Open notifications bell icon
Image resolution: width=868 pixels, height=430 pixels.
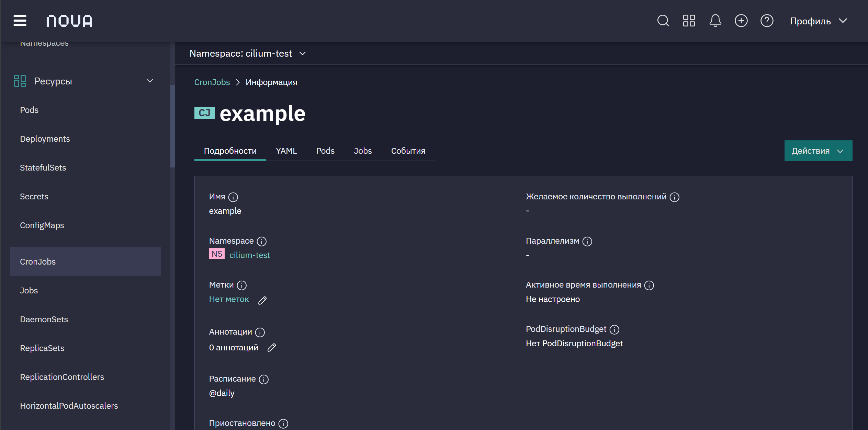click(715, 21)
